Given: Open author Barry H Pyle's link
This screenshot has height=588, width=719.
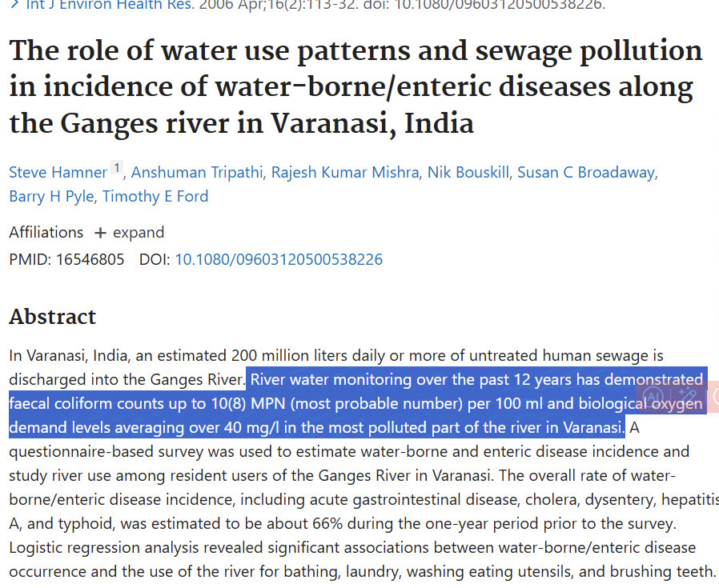Looking at the screenshot, I should [x=51, y=196].
